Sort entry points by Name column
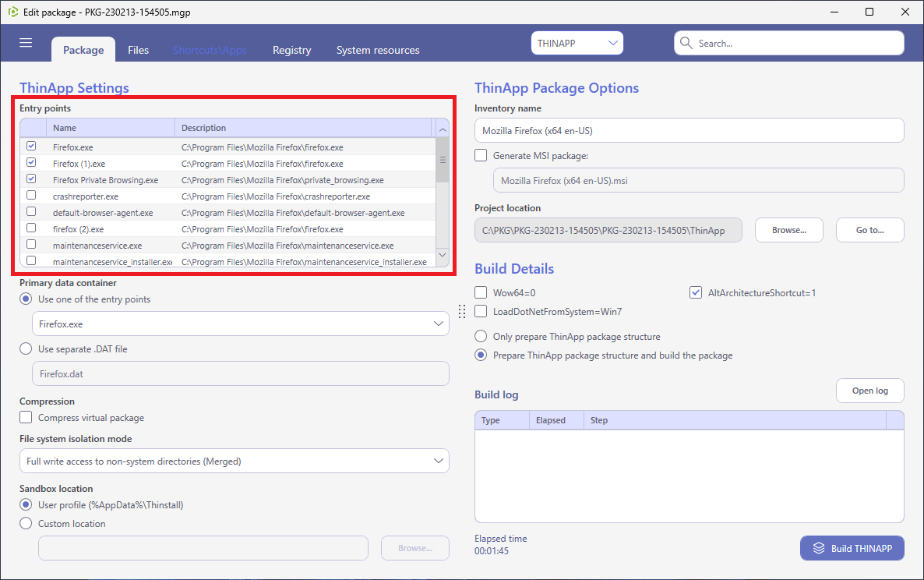 (110, 128)
